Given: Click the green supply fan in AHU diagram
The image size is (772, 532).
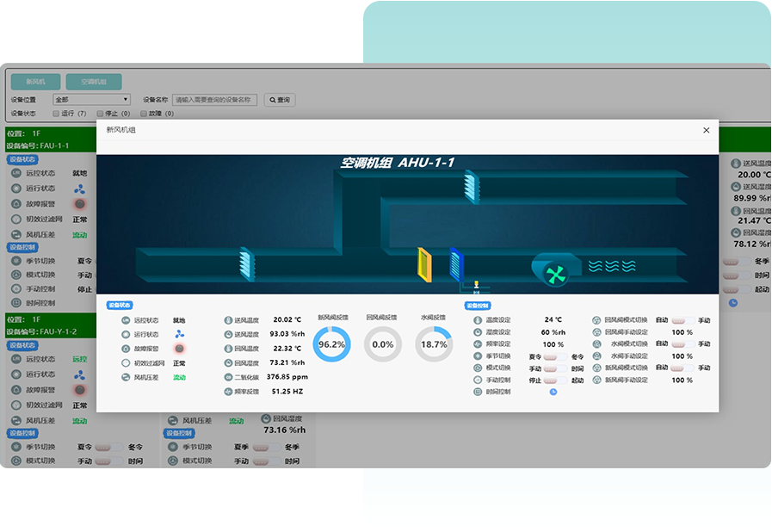Looking at the screenshot, I should (x=556, y=275).
